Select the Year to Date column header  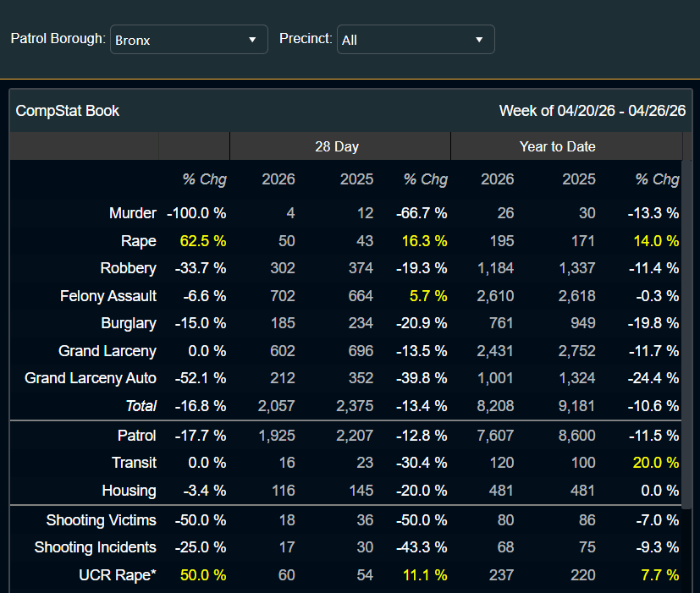pos(557,146)
